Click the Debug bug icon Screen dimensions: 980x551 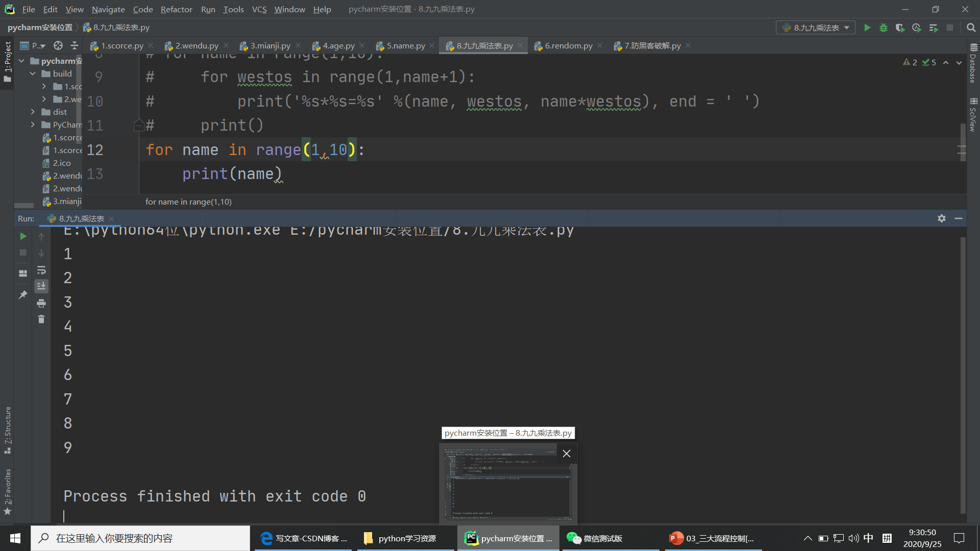884,28
